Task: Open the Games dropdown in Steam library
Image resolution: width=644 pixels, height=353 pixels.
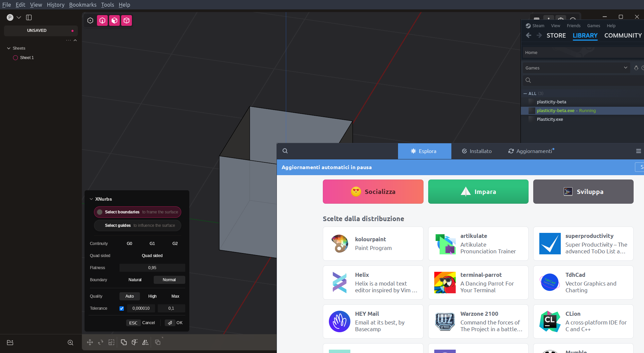Action: coord(576,68)
